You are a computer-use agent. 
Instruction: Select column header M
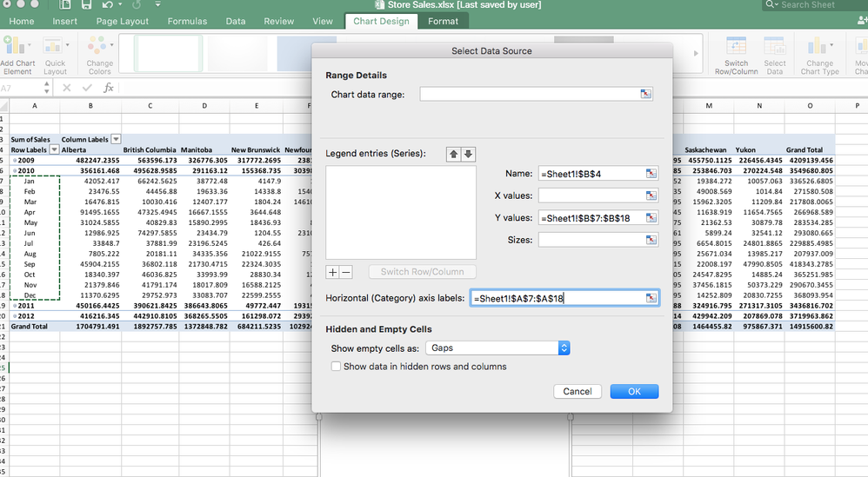(x=709, y=106)
